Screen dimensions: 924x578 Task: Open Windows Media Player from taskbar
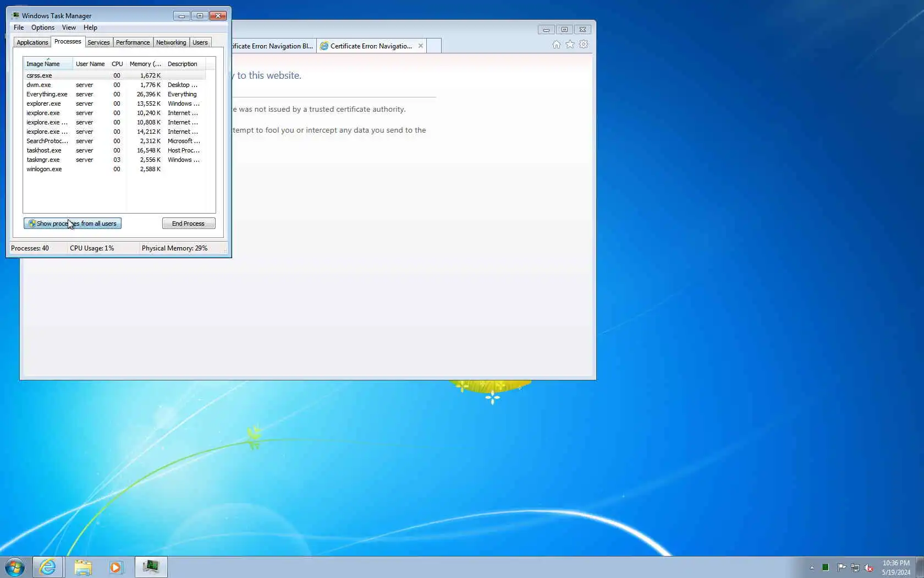(116, 567)
